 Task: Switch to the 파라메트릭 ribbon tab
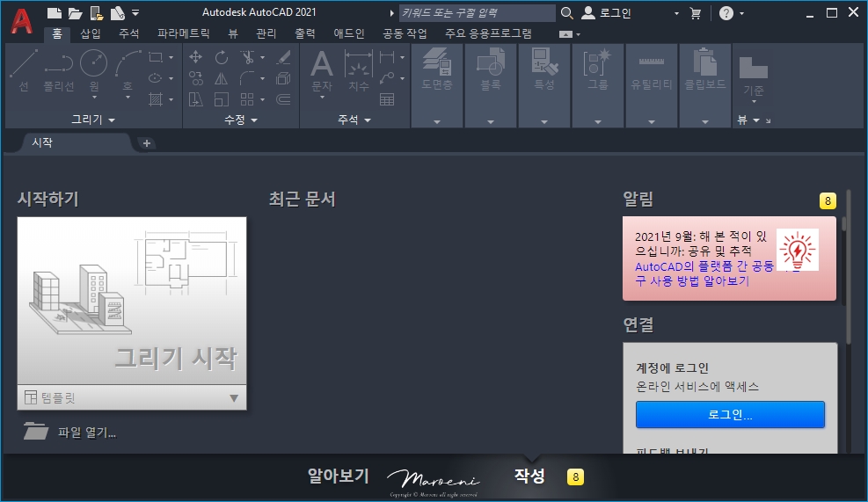[x=183, y=33]
